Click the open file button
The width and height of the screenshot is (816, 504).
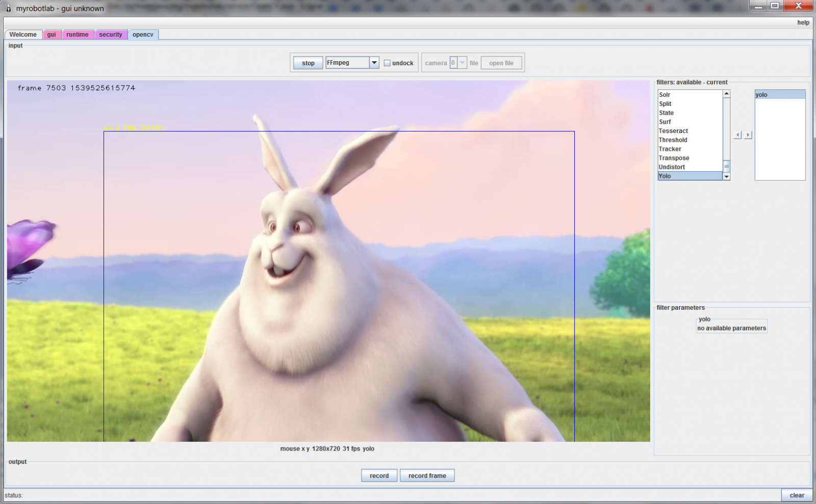point(501,63)
